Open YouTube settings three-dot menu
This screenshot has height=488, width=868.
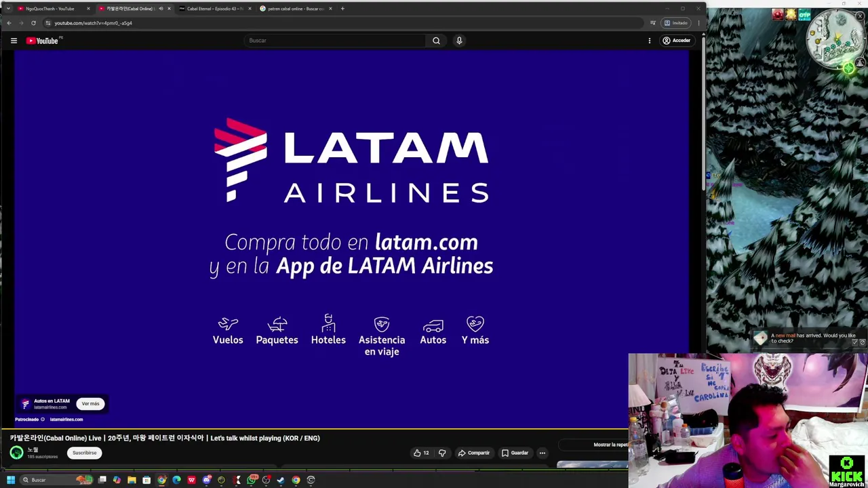pos(649,41)
